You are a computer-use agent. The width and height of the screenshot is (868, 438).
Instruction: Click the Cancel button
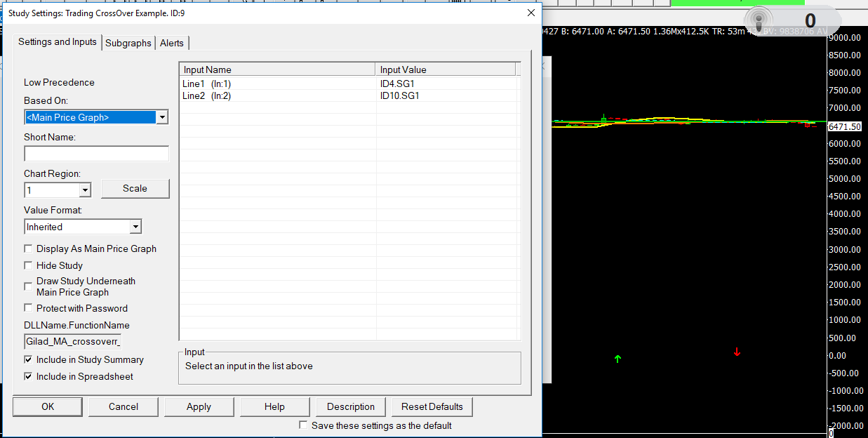click(123, 406)
